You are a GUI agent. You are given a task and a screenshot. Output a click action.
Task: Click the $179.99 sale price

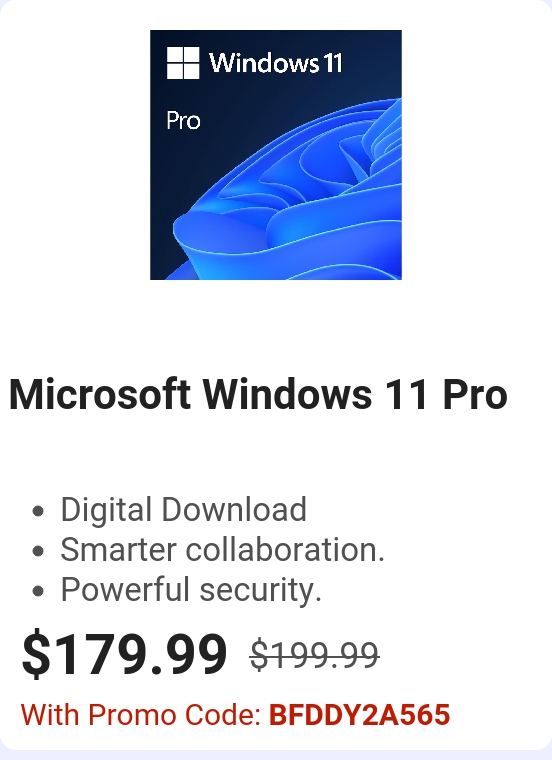[125, 654]
